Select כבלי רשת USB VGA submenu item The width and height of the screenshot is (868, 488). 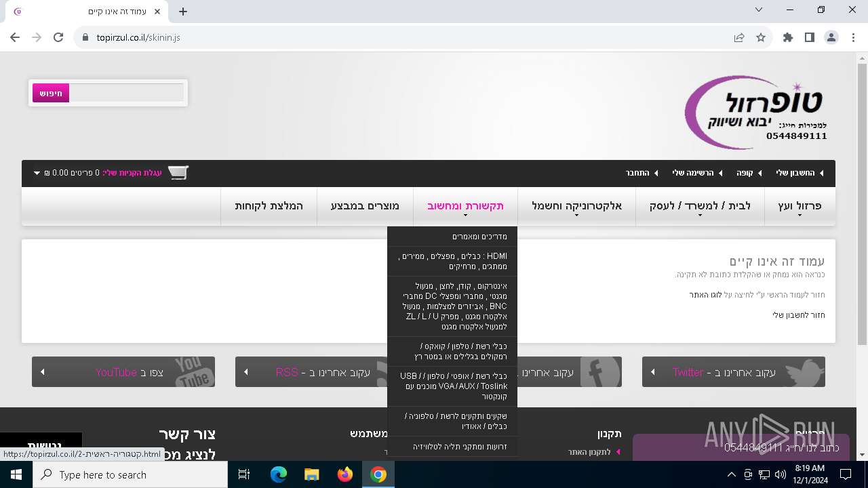(452, 386)
